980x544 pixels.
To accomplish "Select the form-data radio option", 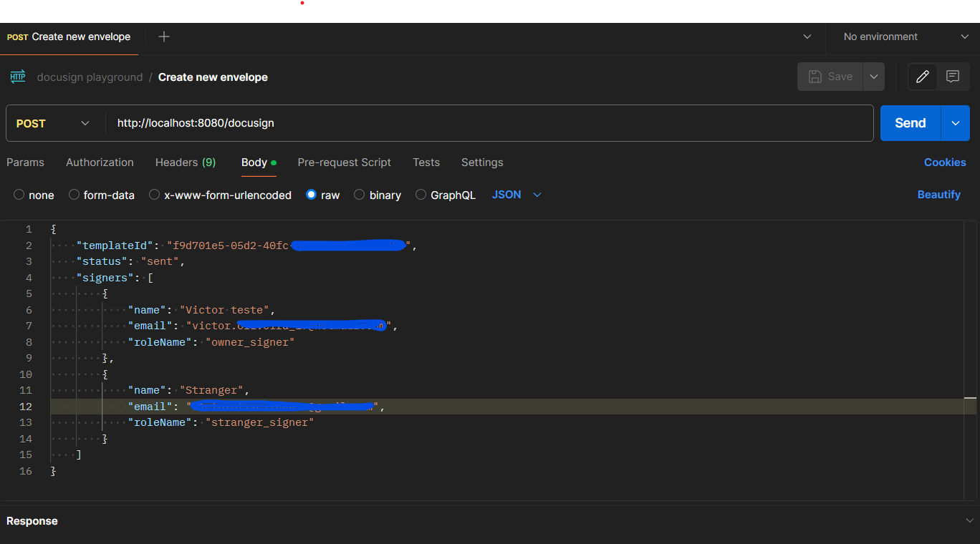I will point(74,195).
